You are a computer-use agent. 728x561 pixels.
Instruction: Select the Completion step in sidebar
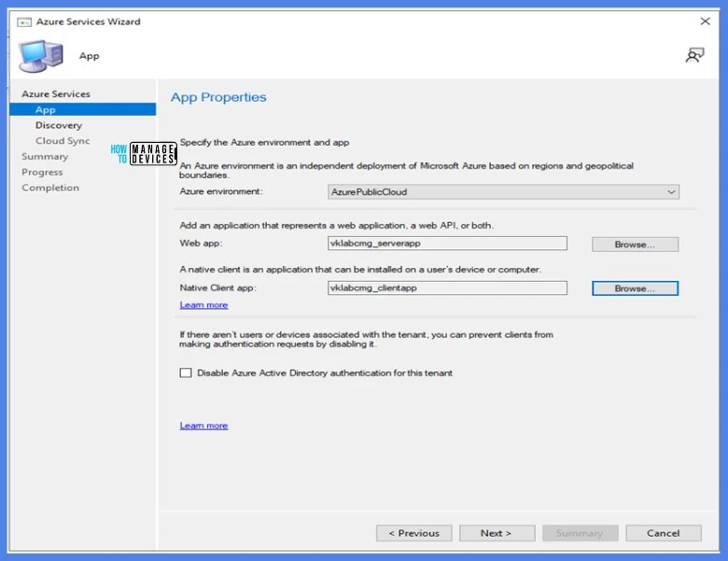(x=50, y=188)
